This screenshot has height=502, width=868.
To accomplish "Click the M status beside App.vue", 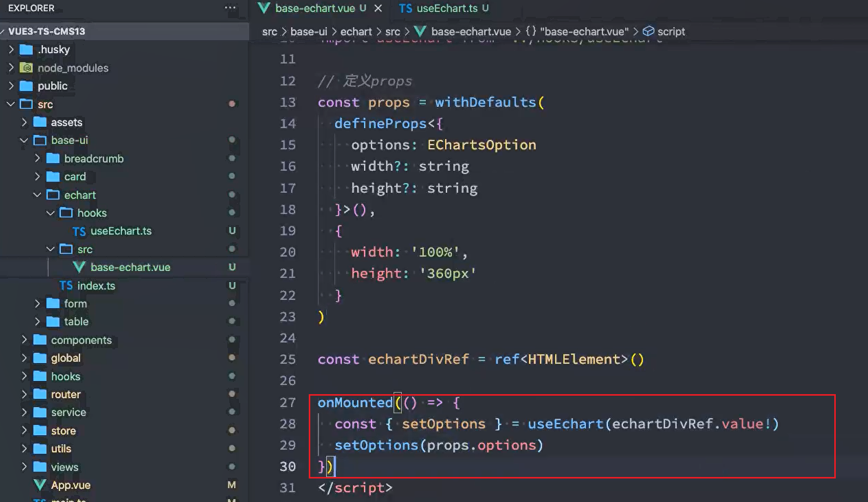I will (x=232, y=485).
